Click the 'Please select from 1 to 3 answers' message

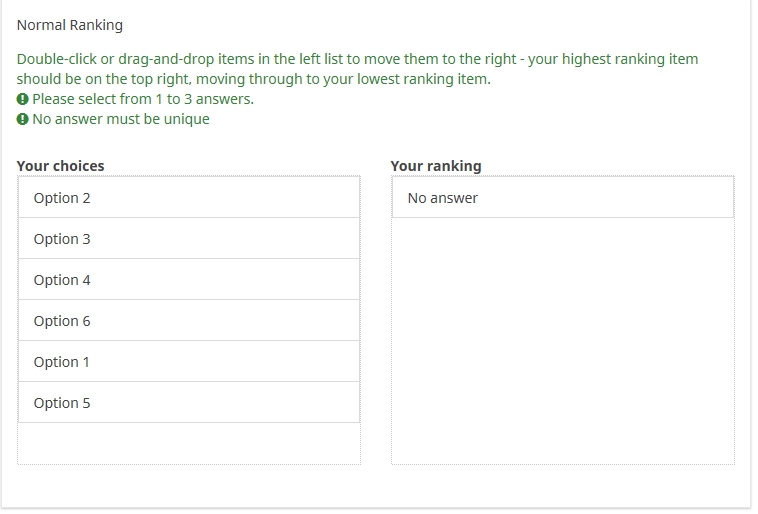coord(143,99)
